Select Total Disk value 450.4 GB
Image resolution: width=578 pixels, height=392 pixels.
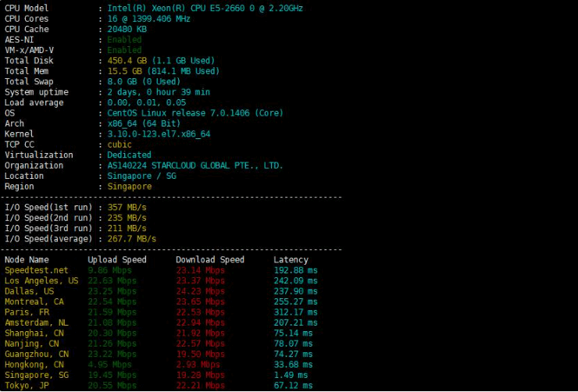pyautogui.click(x=127, y=60)
